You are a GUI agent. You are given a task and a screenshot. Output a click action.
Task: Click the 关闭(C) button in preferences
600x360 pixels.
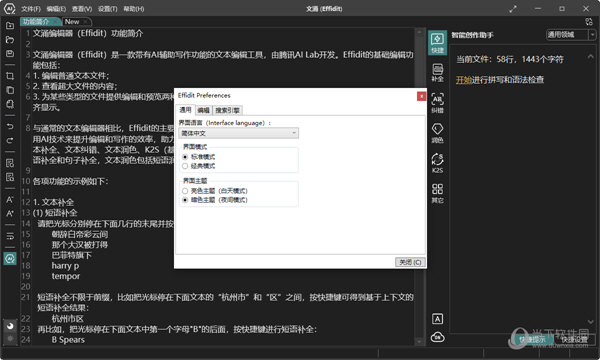(x=410, y=262)
